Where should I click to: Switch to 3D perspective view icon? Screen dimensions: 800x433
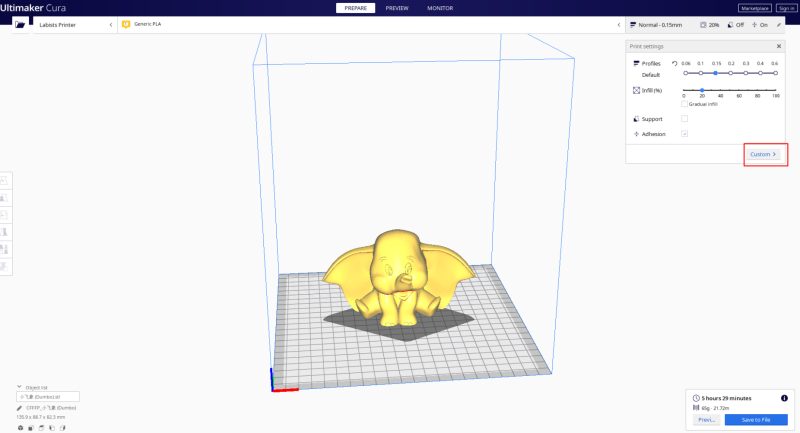tap(20, 428)
